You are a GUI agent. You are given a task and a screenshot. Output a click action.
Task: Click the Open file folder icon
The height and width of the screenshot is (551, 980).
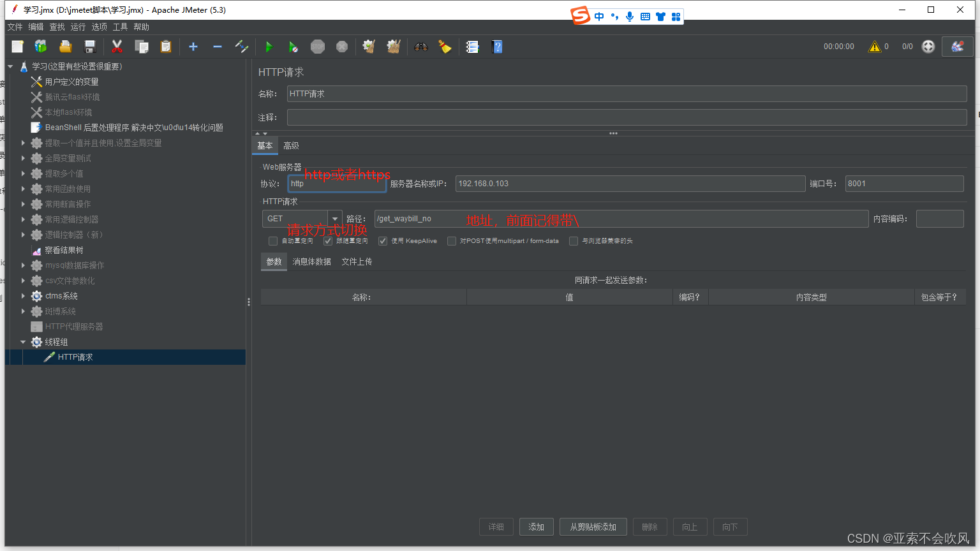click(x=65, y=47)
